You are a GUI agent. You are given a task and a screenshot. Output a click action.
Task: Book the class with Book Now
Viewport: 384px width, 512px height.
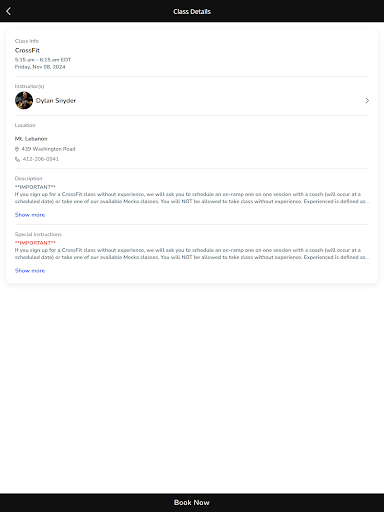(192, 502)
